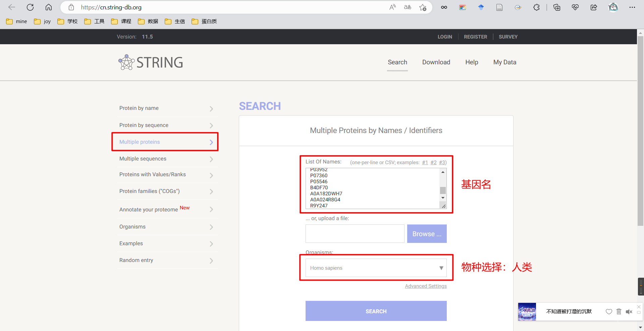Viewport: 644px width, 331px height.
Task: Click the LOGIN link
Action: click(x=445, y=37)
